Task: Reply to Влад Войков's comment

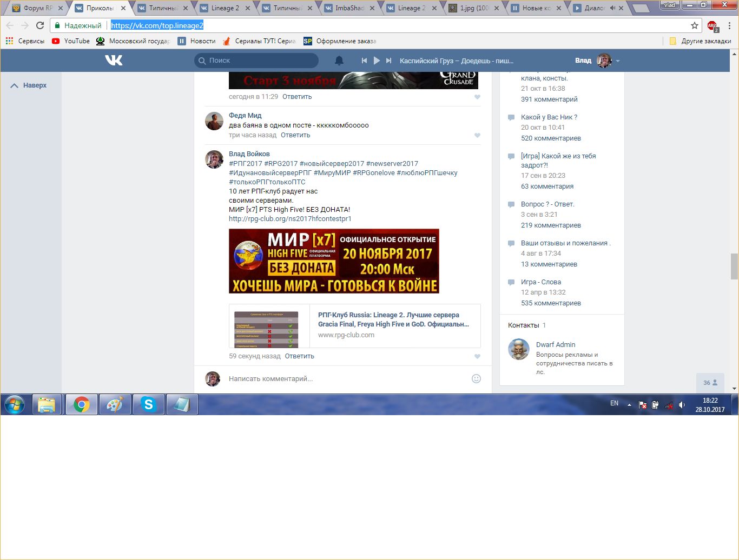Action: 300,356
